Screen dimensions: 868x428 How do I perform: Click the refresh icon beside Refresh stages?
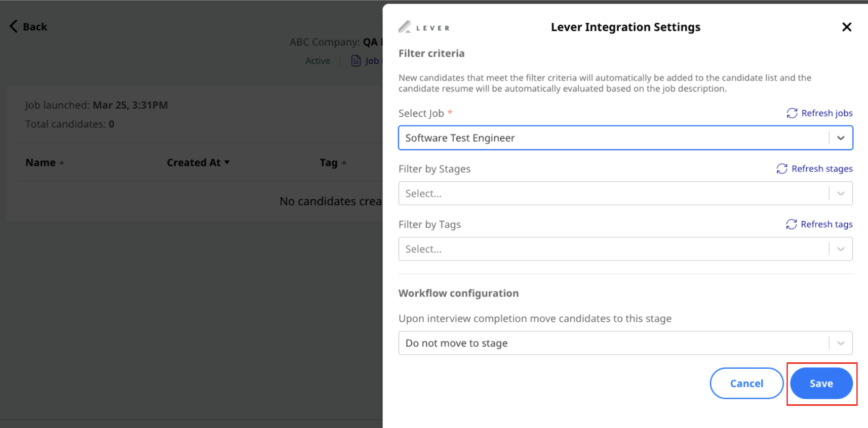(x=782, y=169)
